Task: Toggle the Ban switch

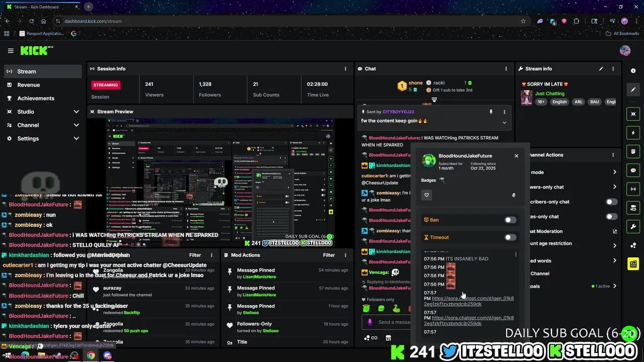Action: [x=510, y=220]
